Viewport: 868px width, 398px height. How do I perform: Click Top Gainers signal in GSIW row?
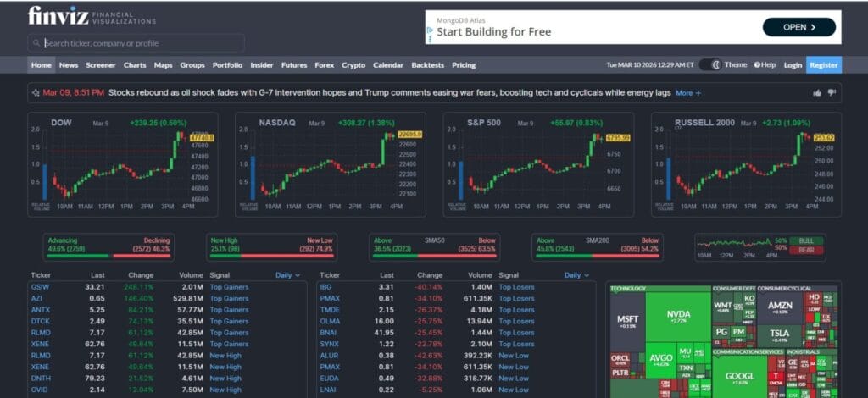click(x=229, y=287)
